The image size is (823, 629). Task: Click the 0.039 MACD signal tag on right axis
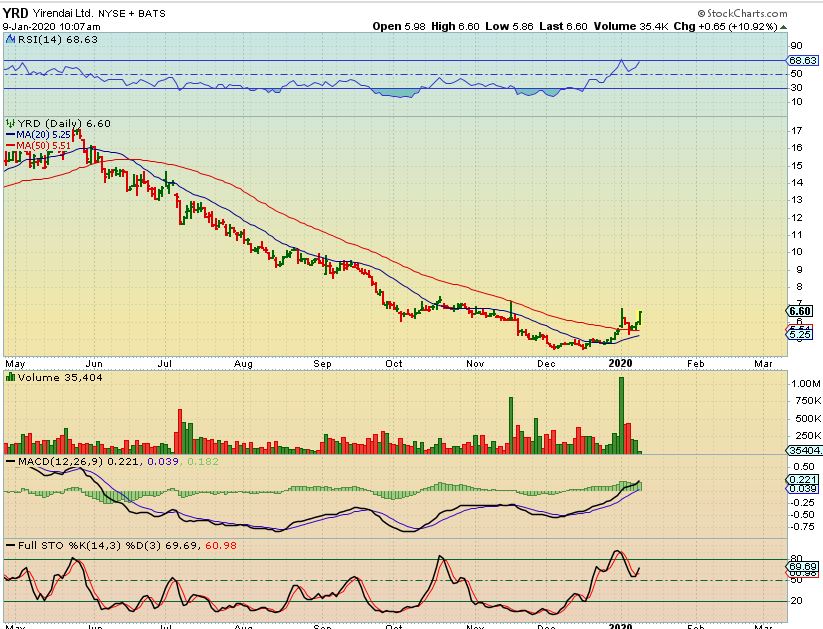(803, 489)
